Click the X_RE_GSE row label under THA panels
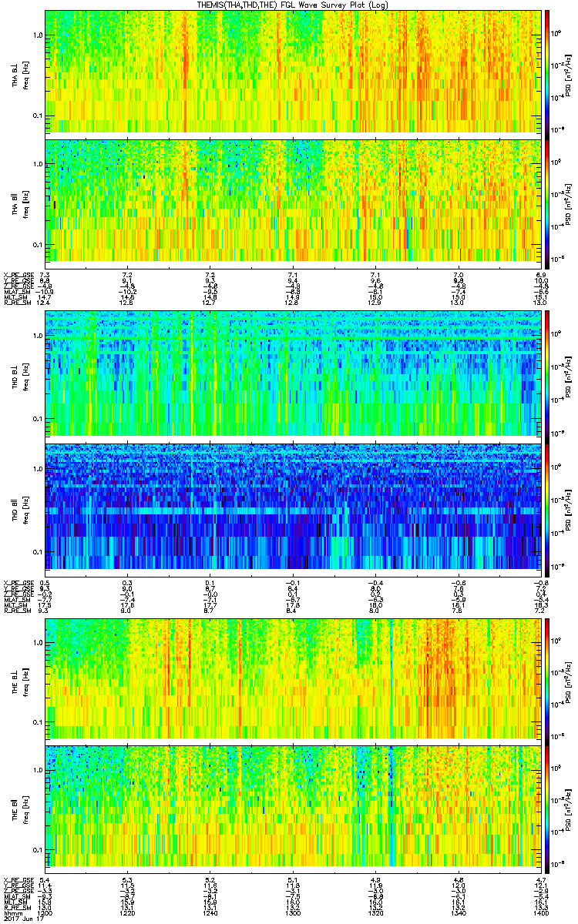 click(17, 275)
